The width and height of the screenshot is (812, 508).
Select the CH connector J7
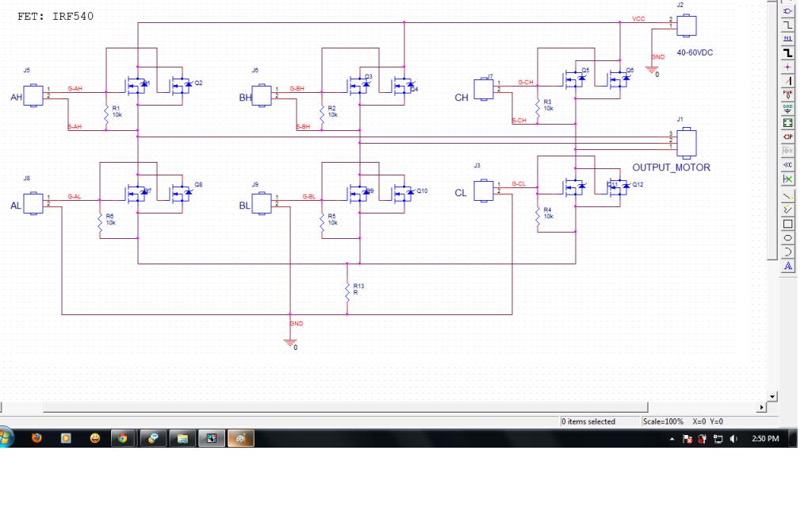[484, 89]
